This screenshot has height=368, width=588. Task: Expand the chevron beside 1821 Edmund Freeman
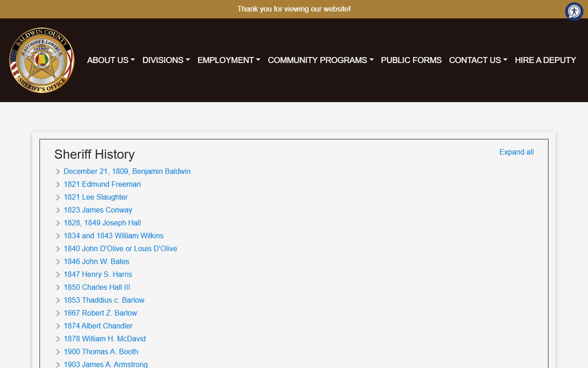click(58, 184)
